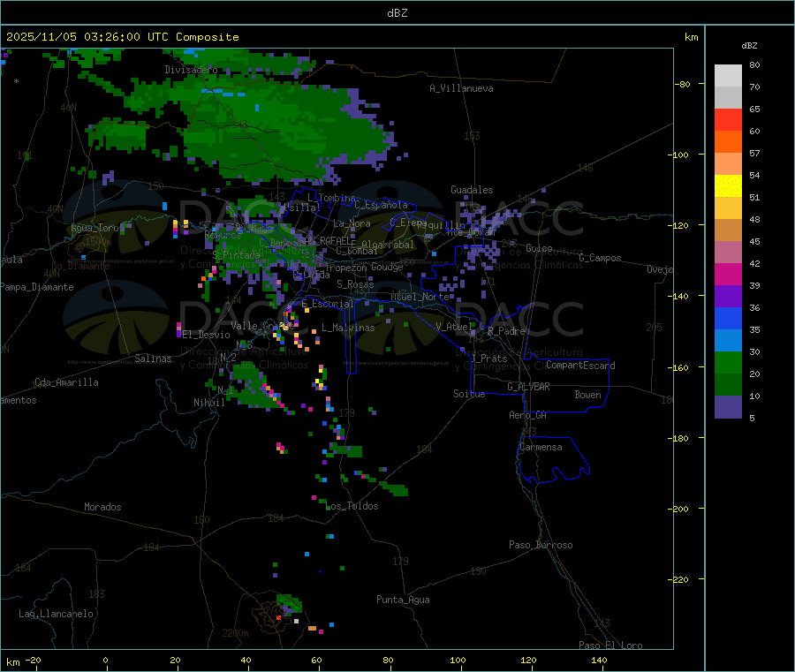The height and width of the screenshot is (672, 795).
Task: Select the 'G_ALVEAR' town label
Action: coord(528,387)
